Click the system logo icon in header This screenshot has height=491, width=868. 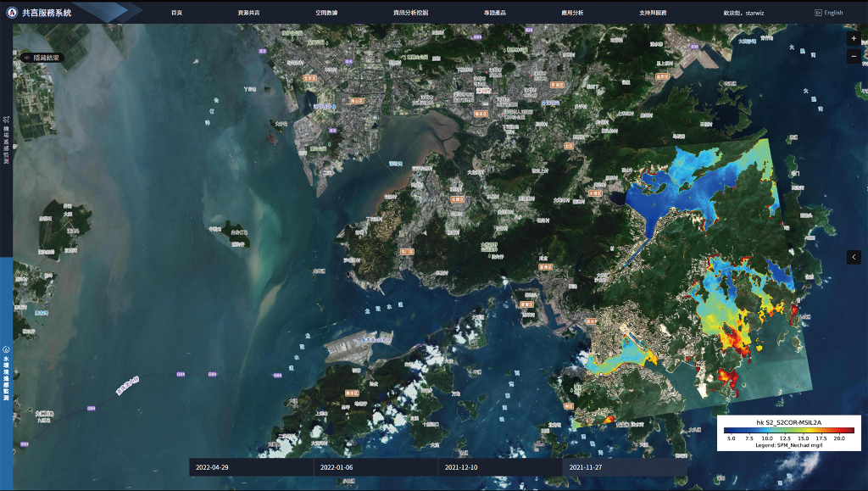11,13
